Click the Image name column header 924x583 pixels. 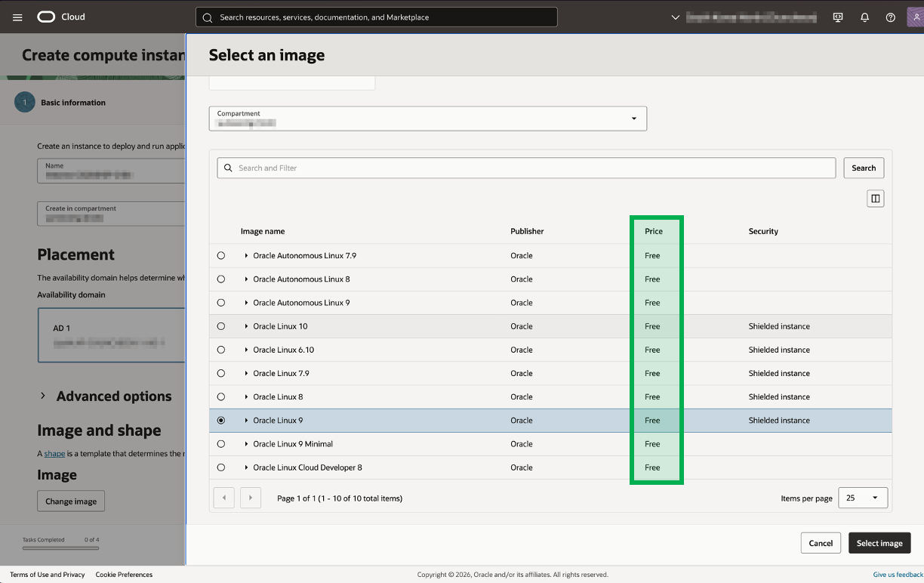coord(263,231)
